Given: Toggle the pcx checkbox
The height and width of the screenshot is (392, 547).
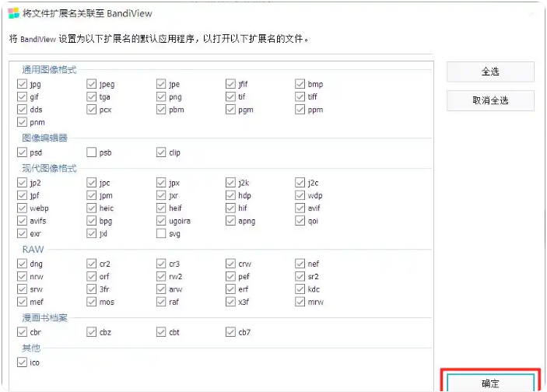Looking at the screenshot, I should click(x=91, y=110).
